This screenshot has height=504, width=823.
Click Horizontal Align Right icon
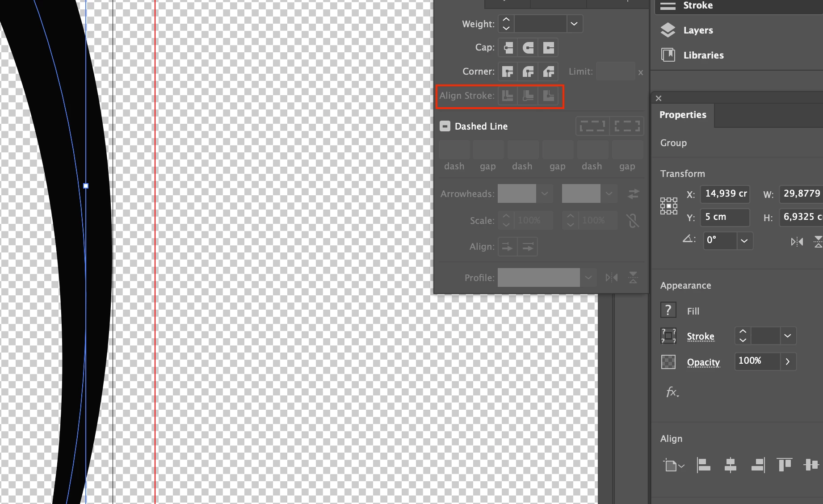[758, 465]
